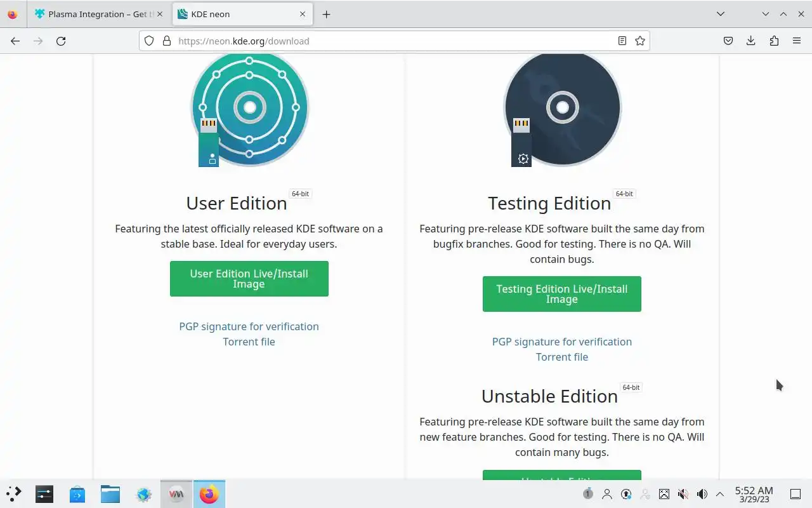Open User Edition PGP signature link
Image resolution: width=812 pixels, height=508 pixels.
pos(249,326)
